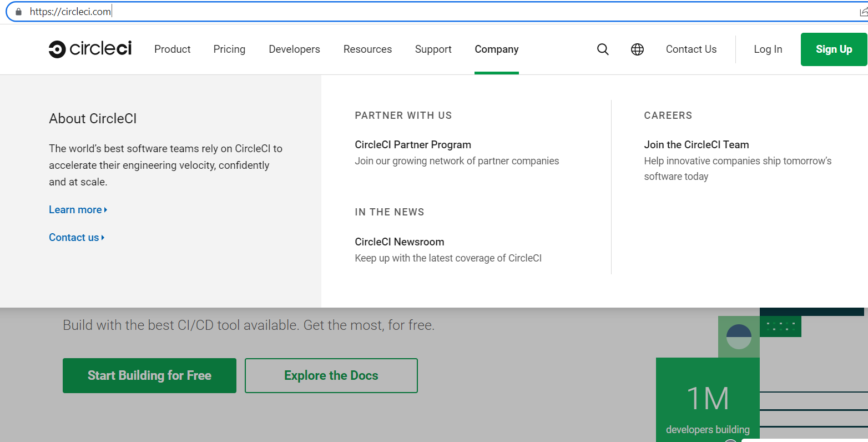This screenshot has width=868, height=442.
Task: Expand the Developers navigation menu
Action: 294,49
